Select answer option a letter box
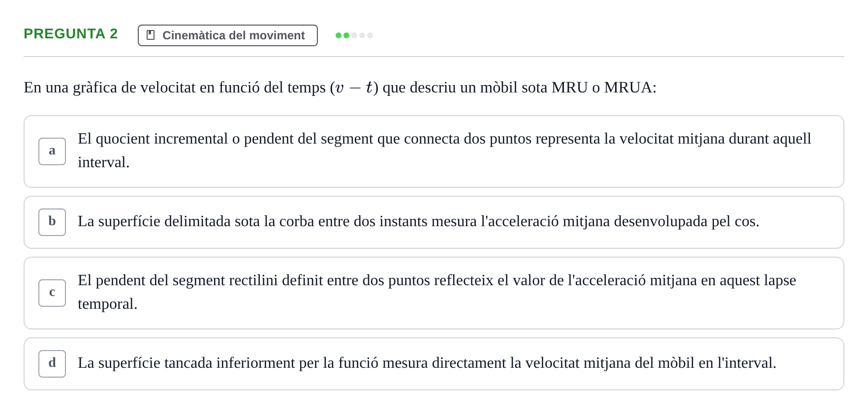The image size is (868, 414). [x=52, y=151]
